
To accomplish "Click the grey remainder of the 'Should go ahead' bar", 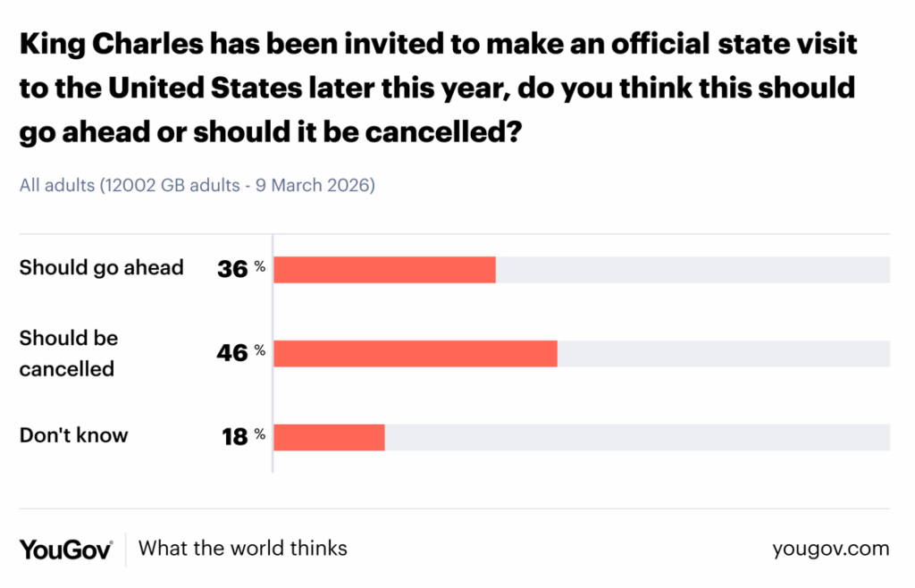I will 693,269.
